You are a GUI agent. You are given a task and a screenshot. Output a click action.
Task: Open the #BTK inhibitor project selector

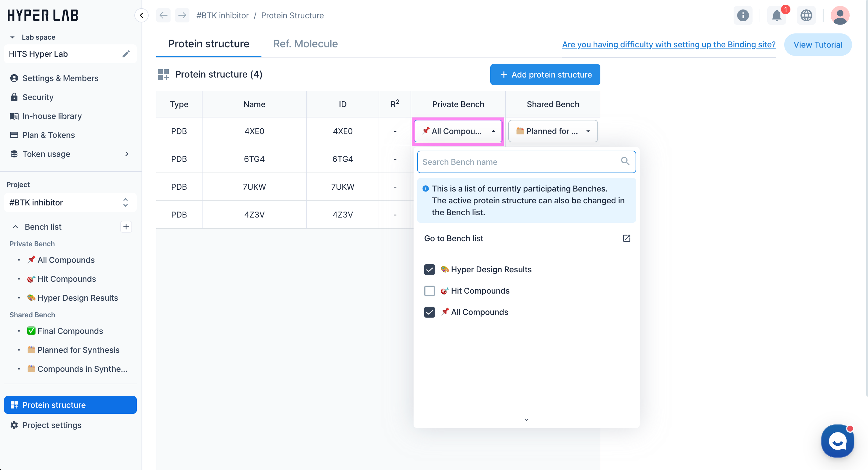[70, 203]
